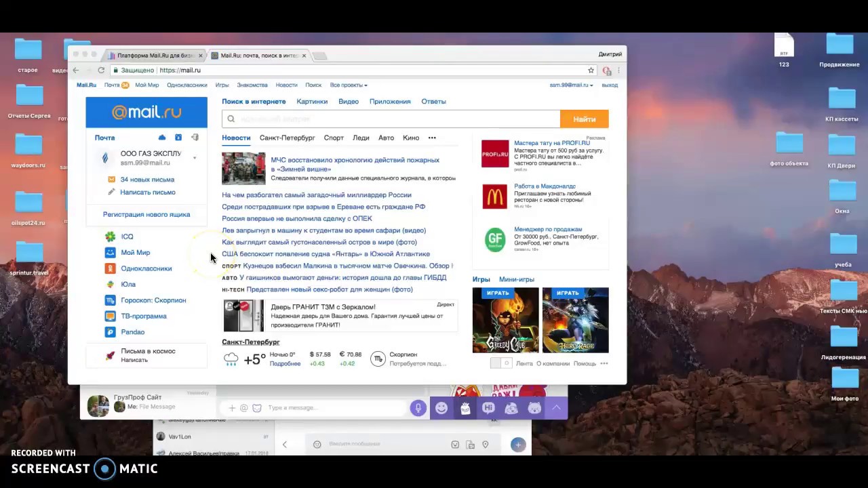868x488 pixels.
Task: Expand the account dropdown for ООО ГАЗ ЭКСПЛУ
Action: pyautogui.click(x=195, y=159)
